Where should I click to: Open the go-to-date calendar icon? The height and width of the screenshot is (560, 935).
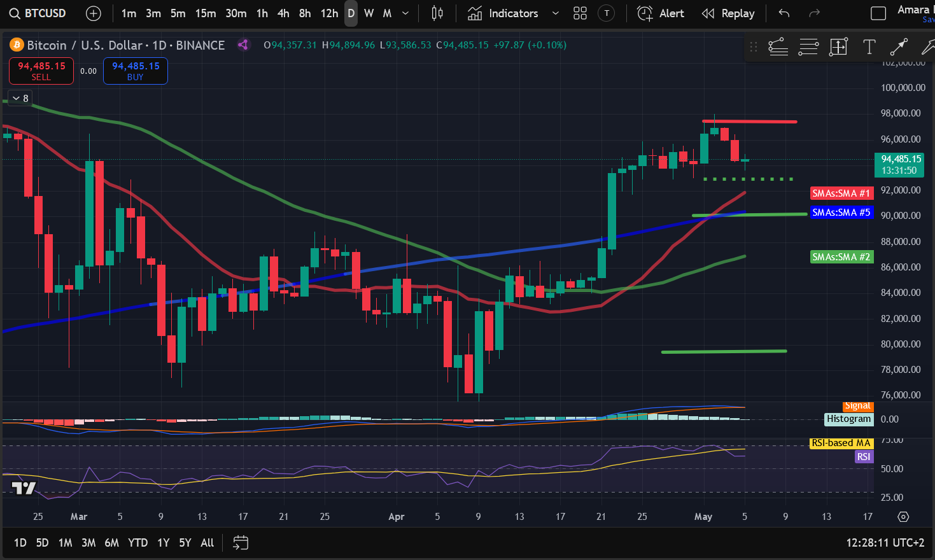coord(241,543)
